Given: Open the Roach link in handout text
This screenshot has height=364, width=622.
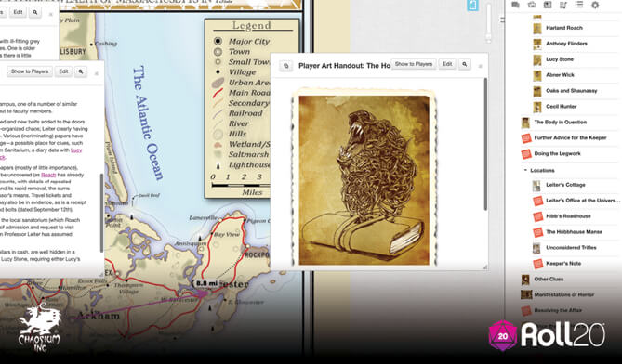Looking at the screenshot, I should click(48, 175).
